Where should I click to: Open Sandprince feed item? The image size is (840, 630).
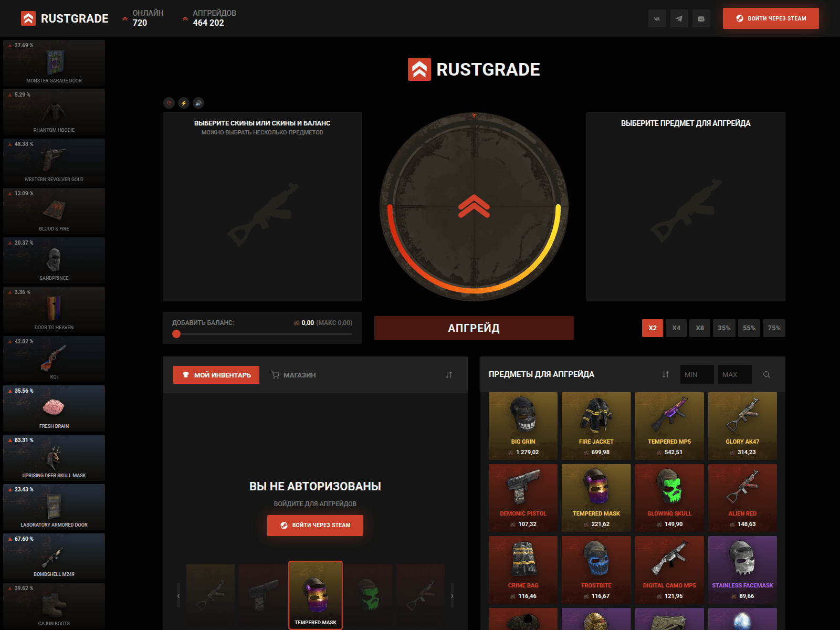[54, 260]
